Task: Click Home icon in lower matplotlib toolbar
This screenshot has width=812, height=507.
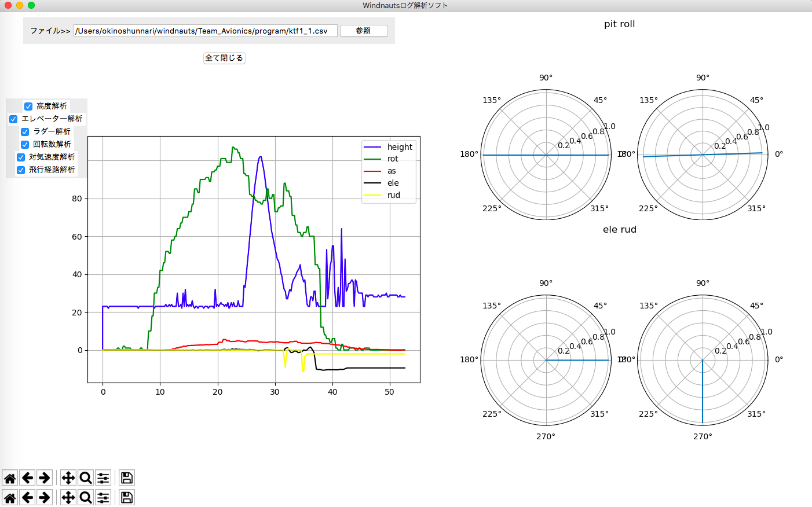Action: 10,497
